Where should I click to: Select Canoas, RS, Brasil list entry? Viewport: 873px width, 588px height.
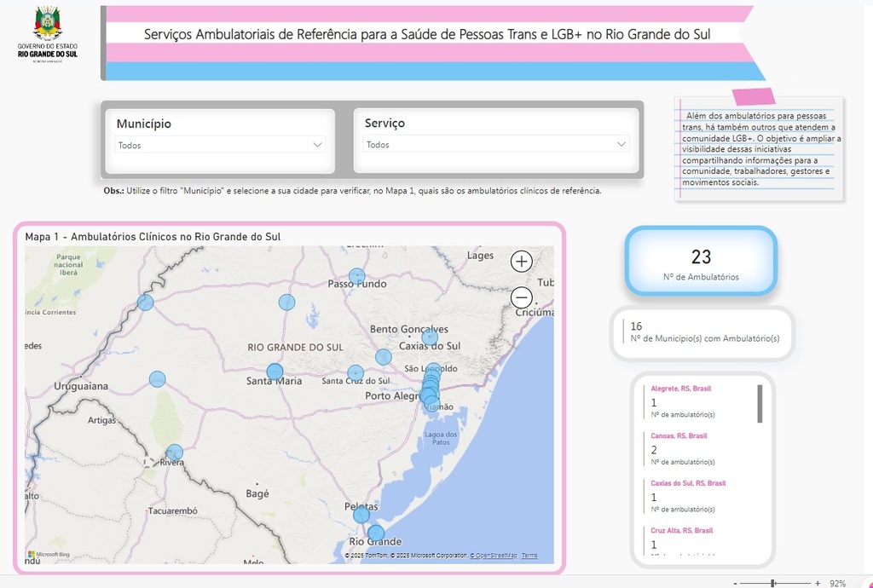click(x=679, y=435)
